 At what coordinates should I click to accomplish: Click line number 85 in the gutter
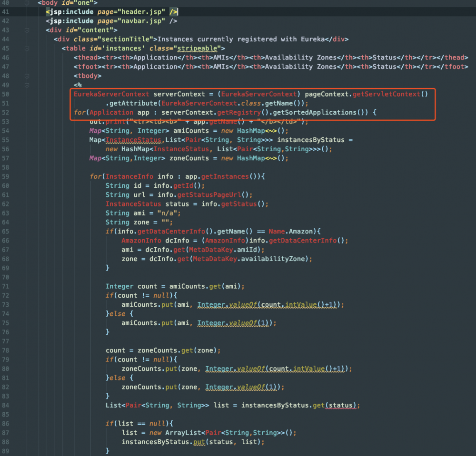6,415
